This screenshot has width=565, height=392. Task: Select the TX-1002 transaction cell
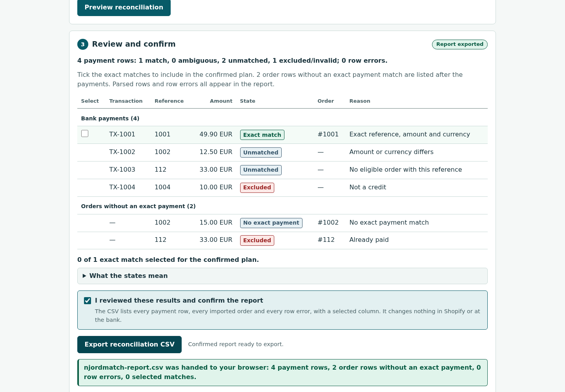click(x=122, y=152)
